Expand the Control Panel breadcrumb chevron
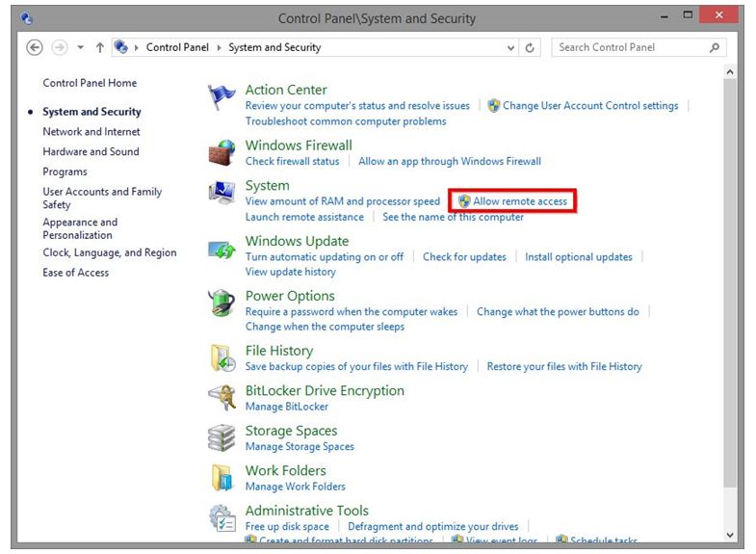Screen dimensions: 756x554 220,47
